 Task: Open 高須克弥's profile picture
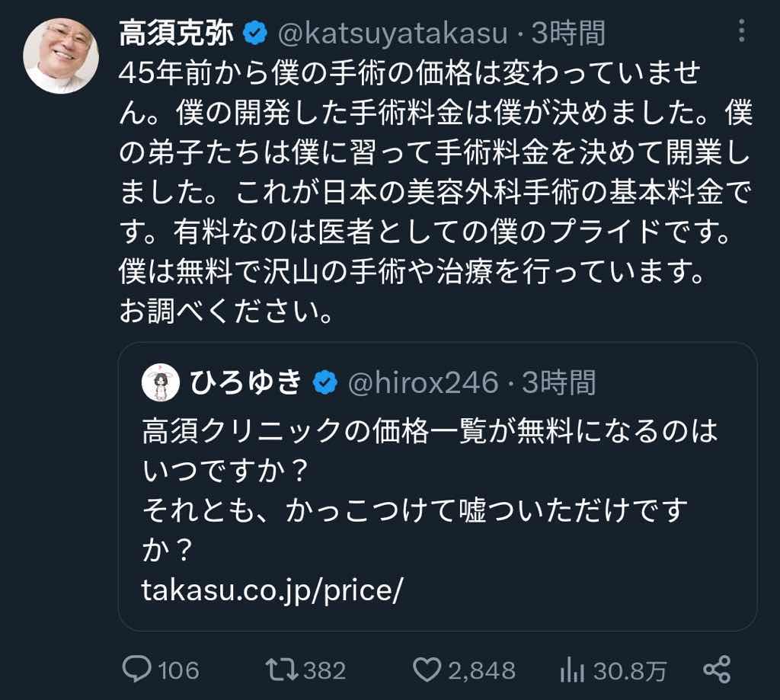[x=61, y=56]
